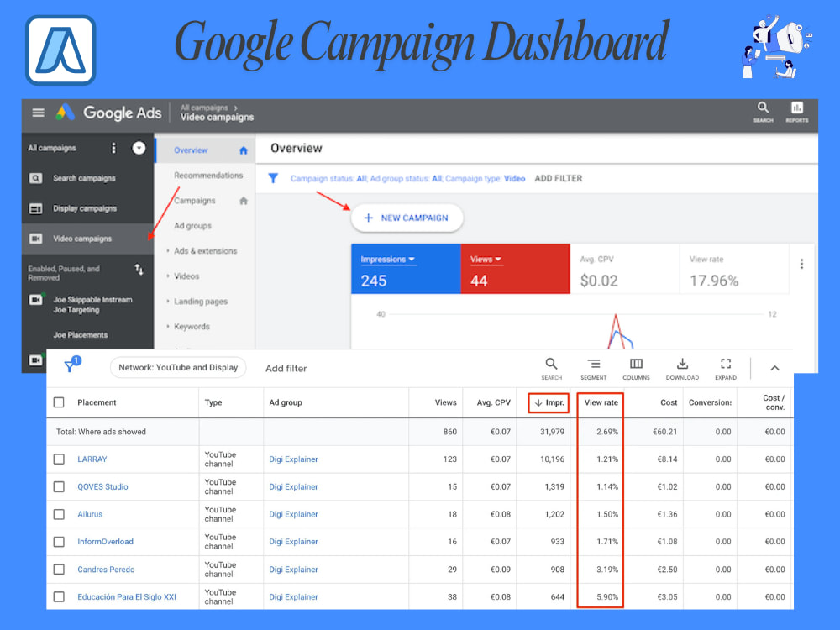
Task: Sort by the View rate column header
Action: pos(601,402)
